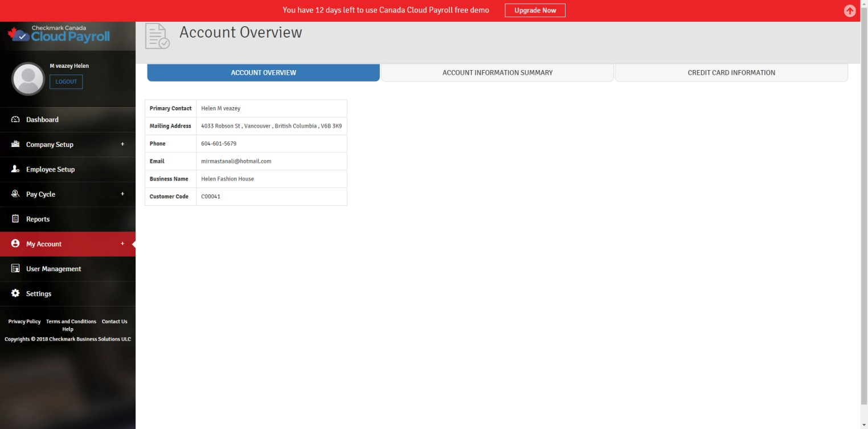Click the Settings gear icon
This screenshot has width=868, height=429.
pos(15,293)
